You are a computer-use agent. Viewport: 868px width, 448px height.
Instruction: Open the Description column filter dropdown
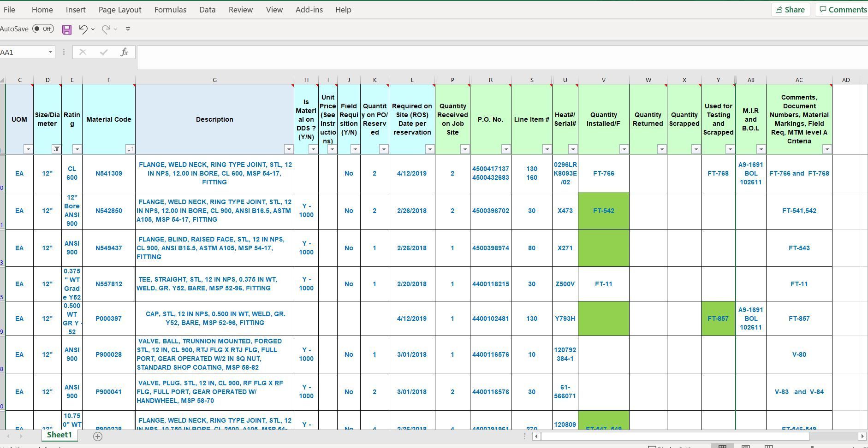(288, 149)
